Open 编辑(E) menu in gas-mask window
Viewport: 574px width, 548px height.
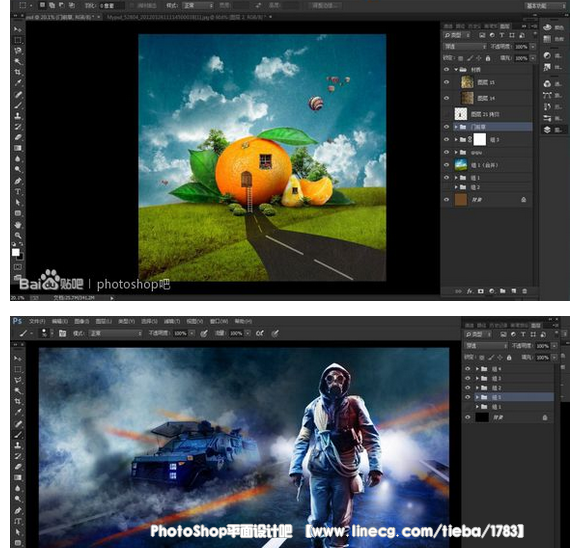tap(60, 321)
